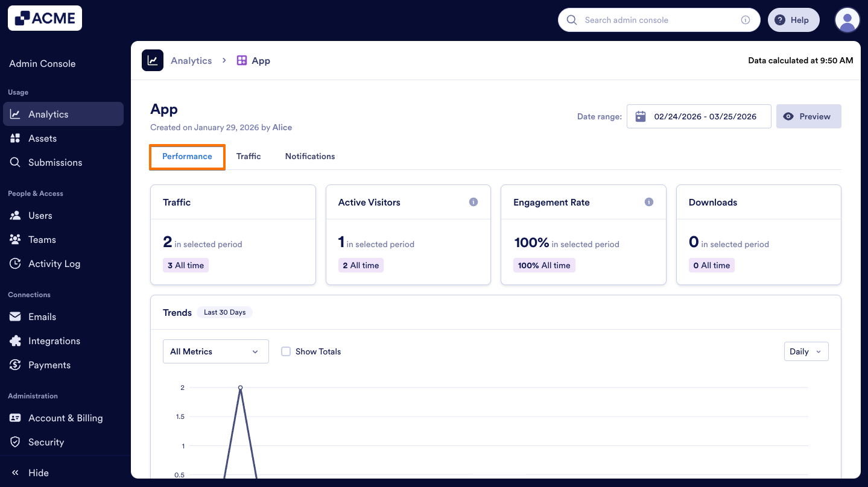
Task: Open the Analytics section in the sidebar
Action: 48,114
